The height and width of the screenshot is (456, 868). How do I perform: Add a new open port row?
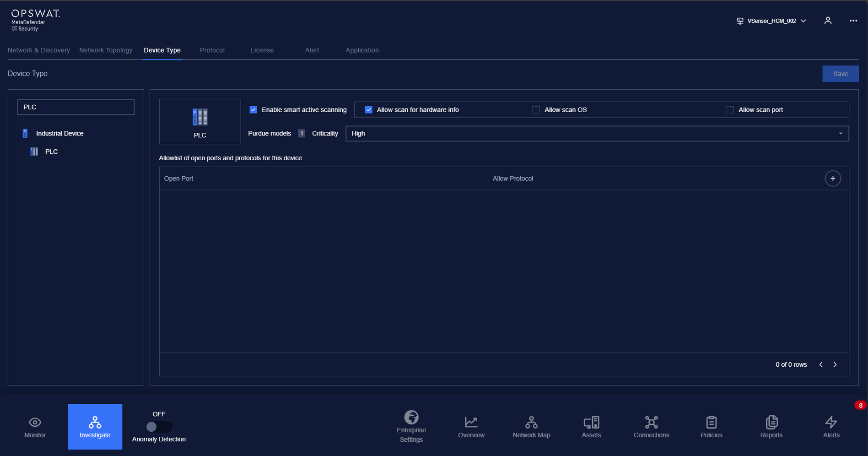click(x=833, y=179)
